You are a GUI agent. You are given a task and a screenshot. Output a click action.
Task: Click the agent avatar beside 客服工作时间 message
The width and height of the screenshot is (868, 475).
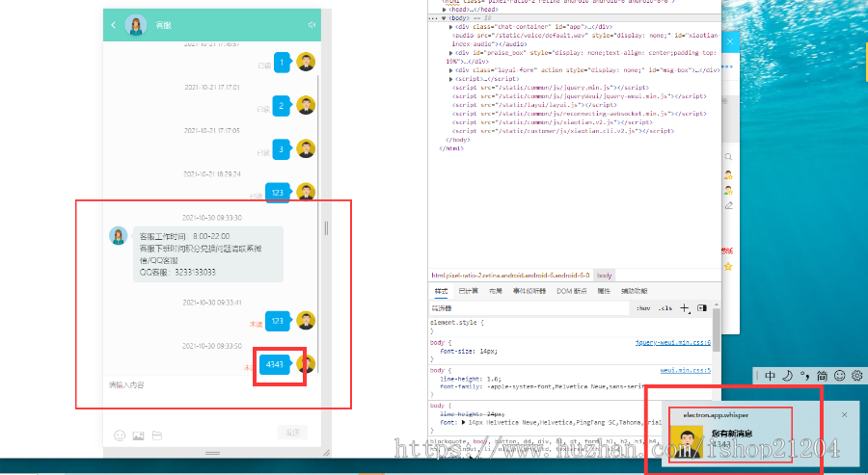119,235
